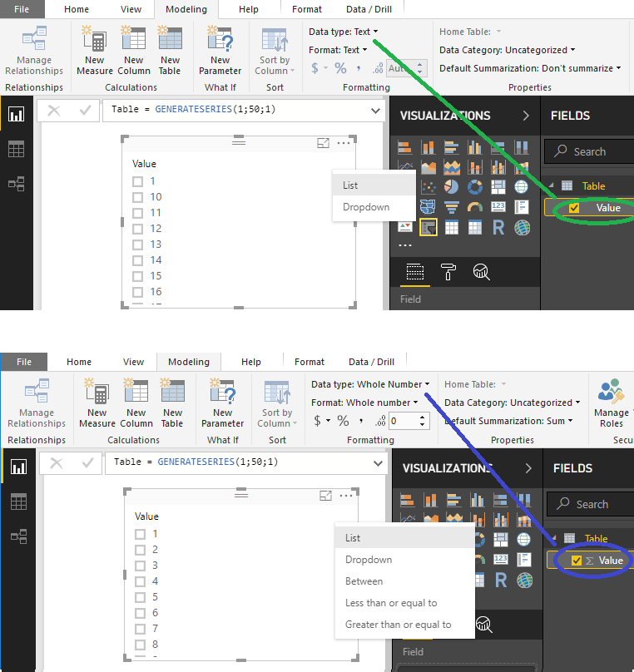634x672 pixels.
Task: Choose the Funnel visual in Data type Text window
Action: click(x=451, y=207)
